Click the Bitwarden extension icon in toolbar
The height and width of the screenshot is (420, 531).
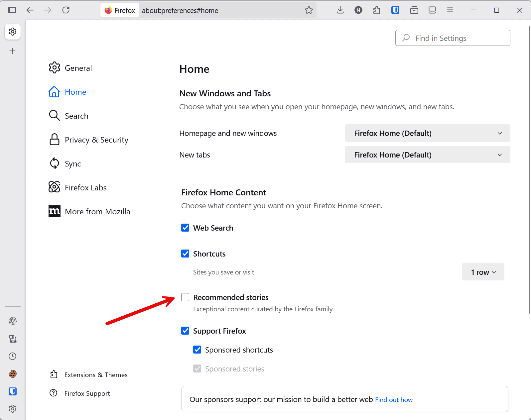pos(395,10)
